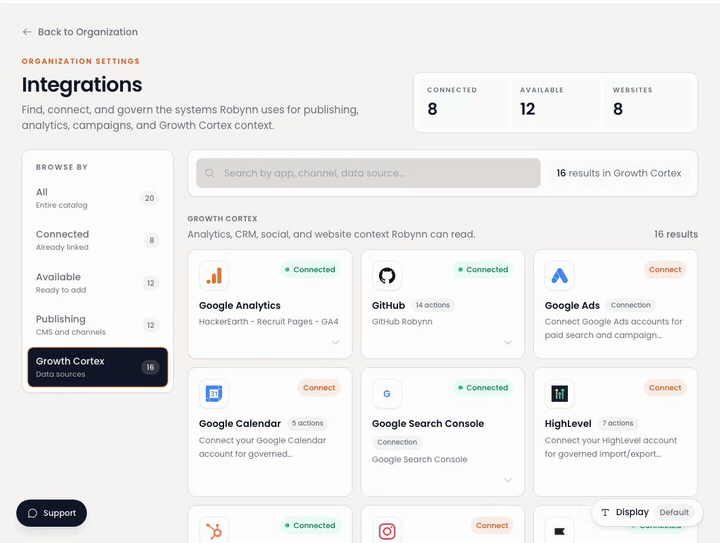
Task: Expand the Google Analytics card chevron
Action: (336, 342)
